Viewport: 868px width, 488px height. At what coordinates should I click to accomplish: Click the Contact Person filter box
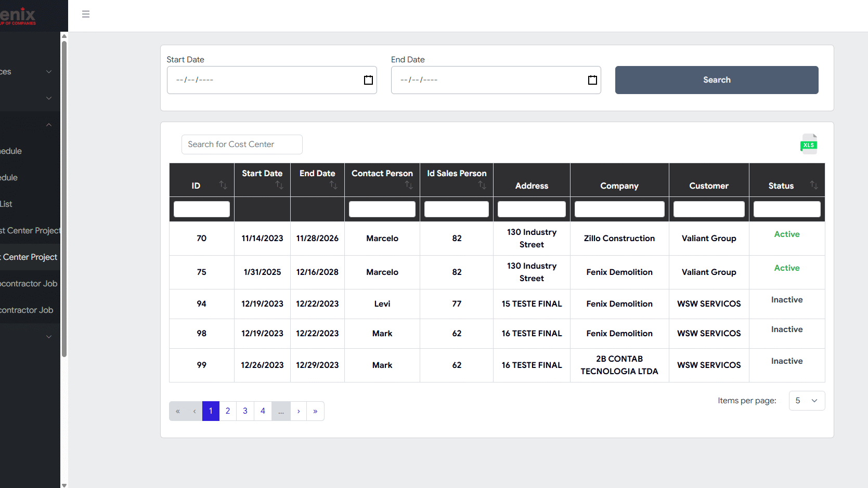(x=382, y=209)
